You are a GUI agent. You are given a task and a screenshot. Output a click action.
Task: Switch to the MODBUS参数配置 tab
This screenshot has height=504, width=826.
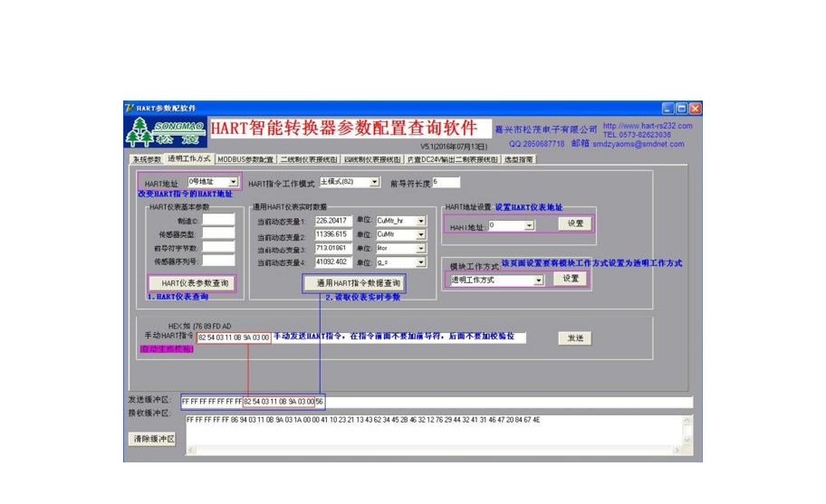point(245,159)
